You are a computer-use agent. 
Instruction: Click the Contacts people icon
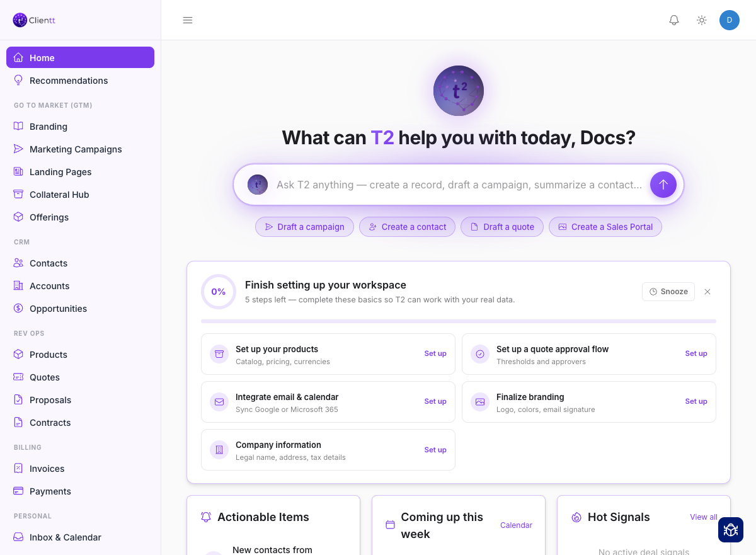click(18, 263)
